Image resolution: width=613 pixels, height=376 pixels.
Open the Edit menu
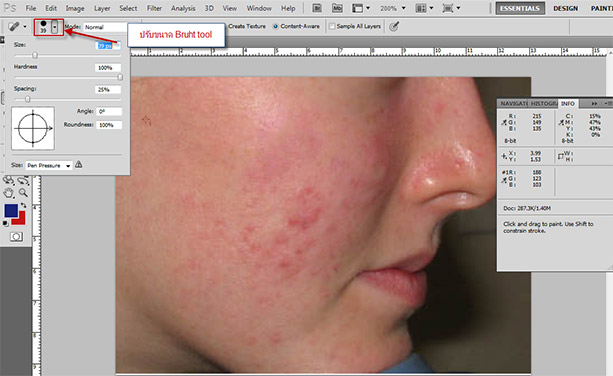pos(51,8)
